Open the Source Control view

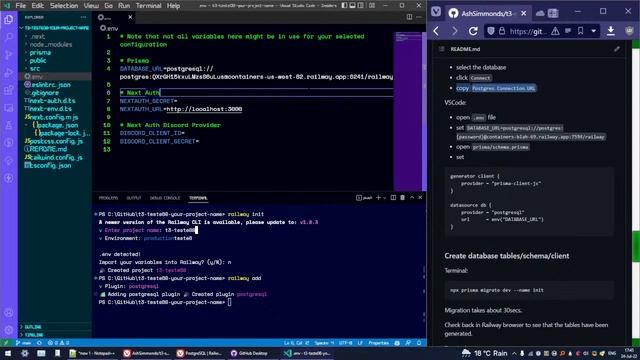click(9, 55)
